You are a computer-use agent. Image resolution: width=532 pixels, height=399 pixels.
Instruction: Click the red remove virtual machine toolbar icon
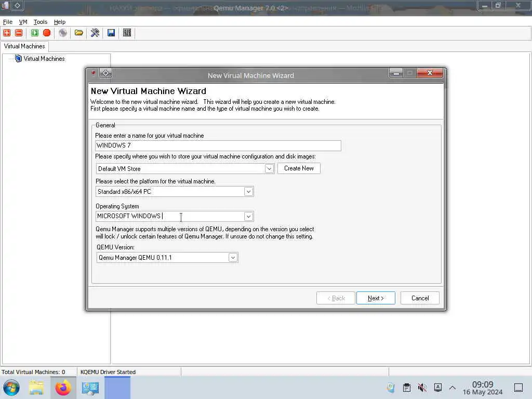pyautogui.click(x=19, y=33)
